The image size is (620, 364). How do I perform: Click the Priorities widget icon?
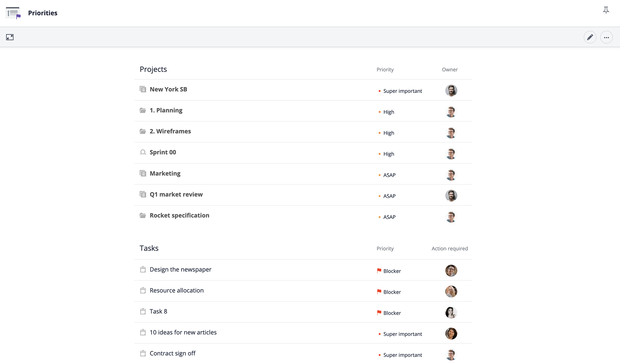point(13,13)
